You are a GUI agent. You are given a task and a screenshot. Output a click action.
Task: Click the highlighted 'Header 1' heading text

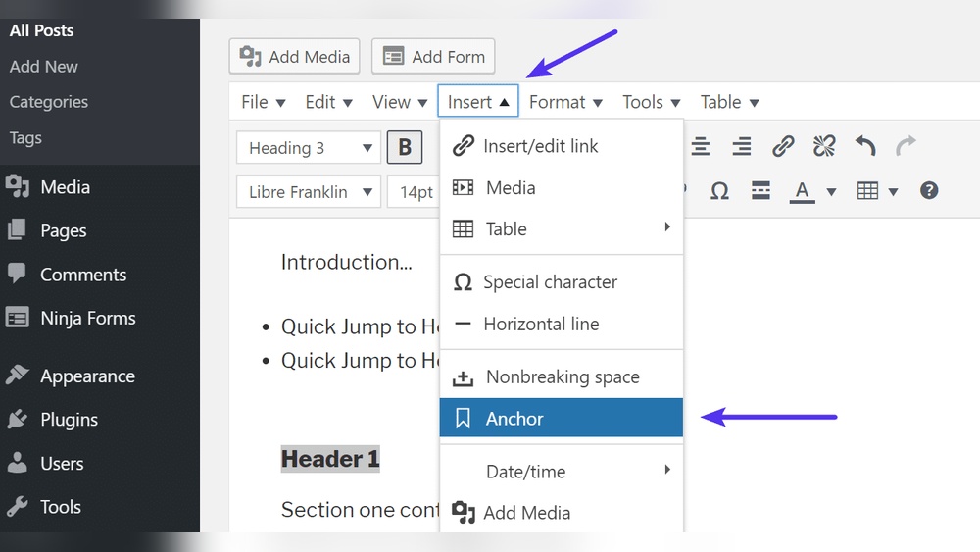330,459
